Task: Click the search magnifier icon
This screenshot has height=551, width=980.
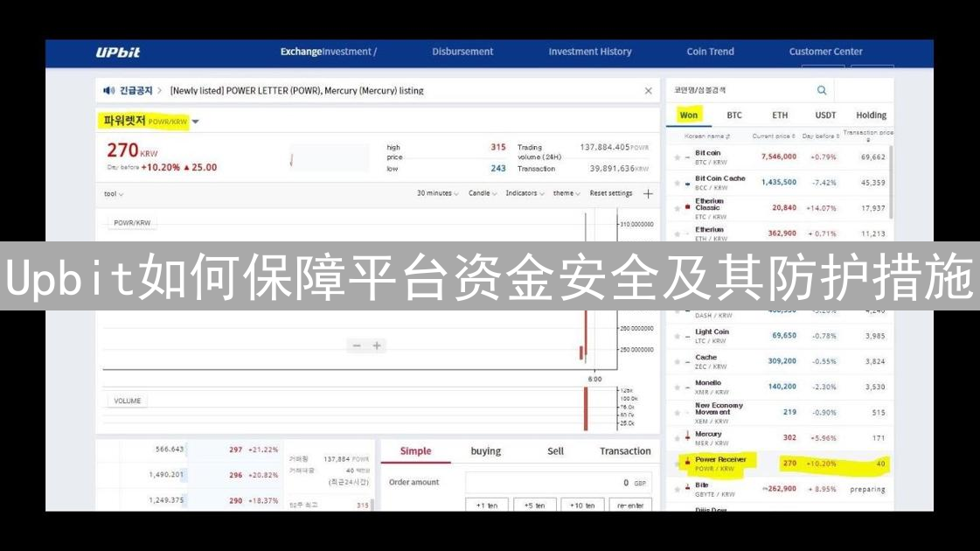Action: tap(821, 90)
